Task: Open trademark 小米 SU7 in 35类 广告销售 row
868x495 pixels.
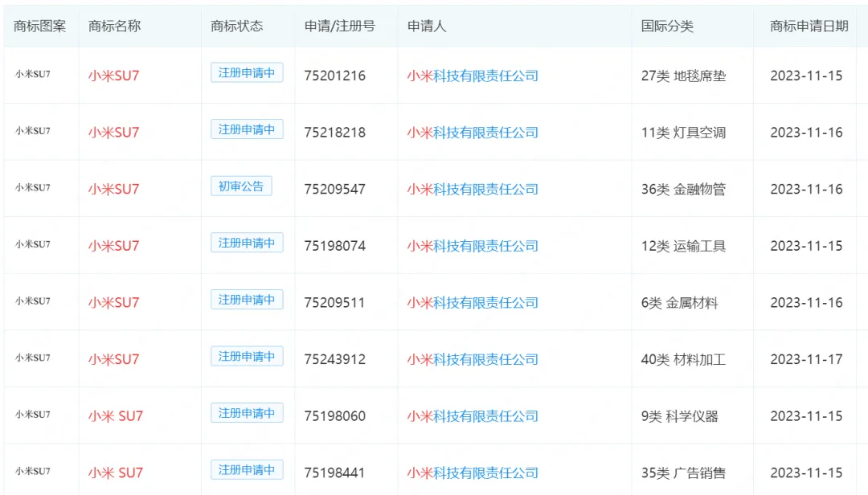Action: point(115,472)
